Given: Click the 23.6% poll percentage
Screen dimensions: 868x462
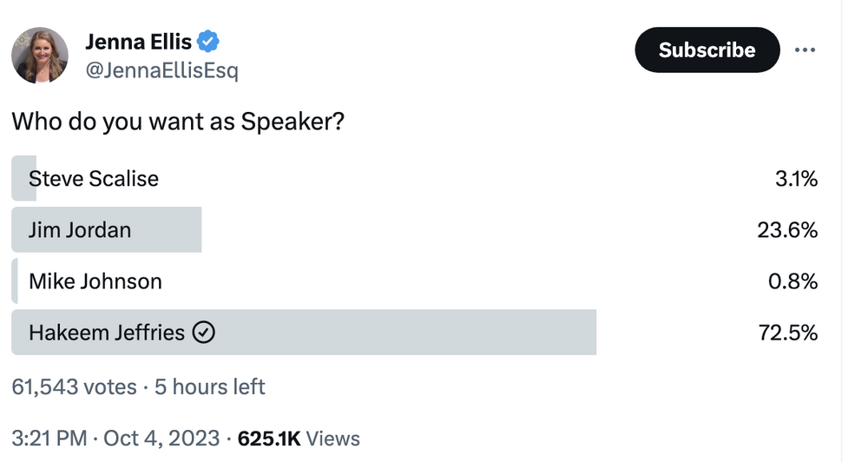Looking at the screenshot, I should [x=788, y=230].
